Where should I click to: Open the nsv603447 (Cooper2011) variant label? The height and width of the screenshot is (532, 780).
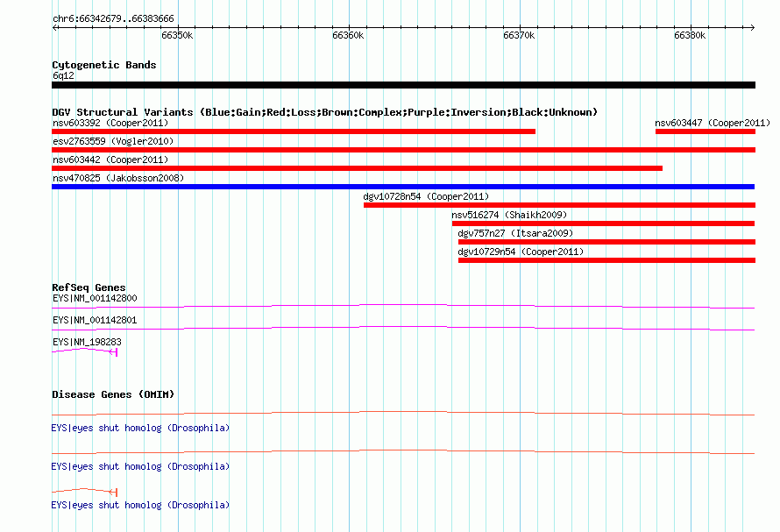click(x=713, y=123)
